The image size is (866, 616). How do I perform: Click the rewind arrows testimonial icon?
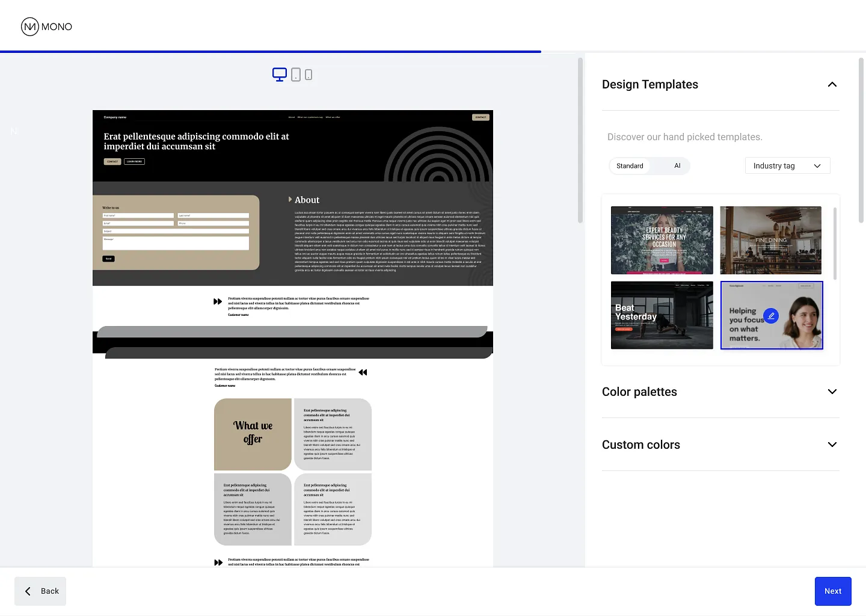(363, 372)
